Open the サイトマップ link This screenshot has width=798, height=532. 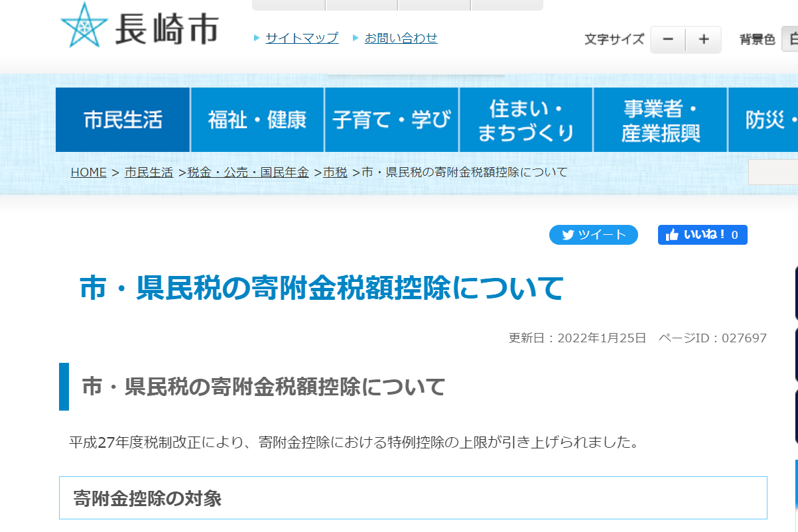point(302,38)
